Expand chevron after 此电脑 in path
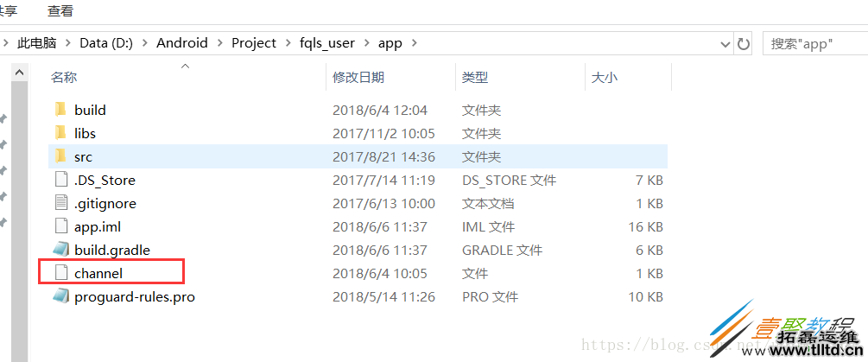868x362 pixels. coord(68,43)
